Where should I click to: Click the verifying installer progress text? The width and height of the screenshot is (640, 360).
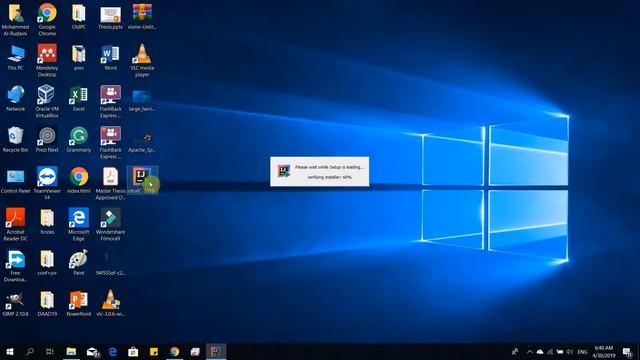point(329,177)
